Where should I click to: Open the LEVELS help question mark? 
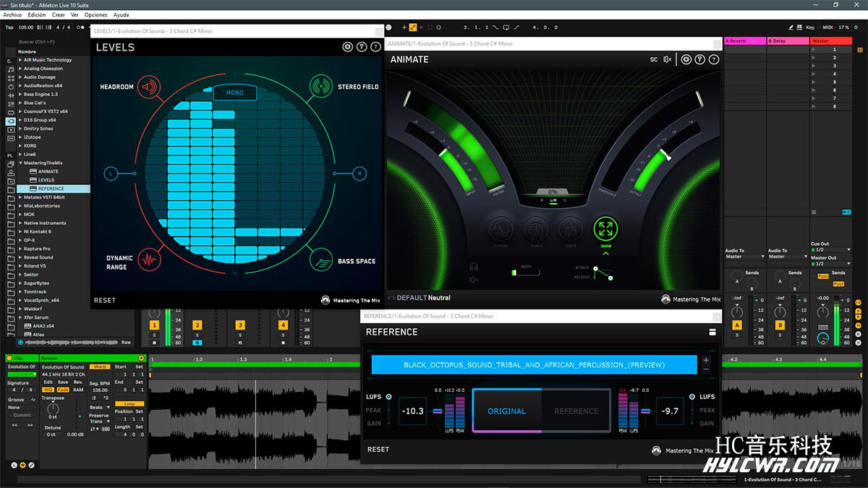click(x=375, y=47)
